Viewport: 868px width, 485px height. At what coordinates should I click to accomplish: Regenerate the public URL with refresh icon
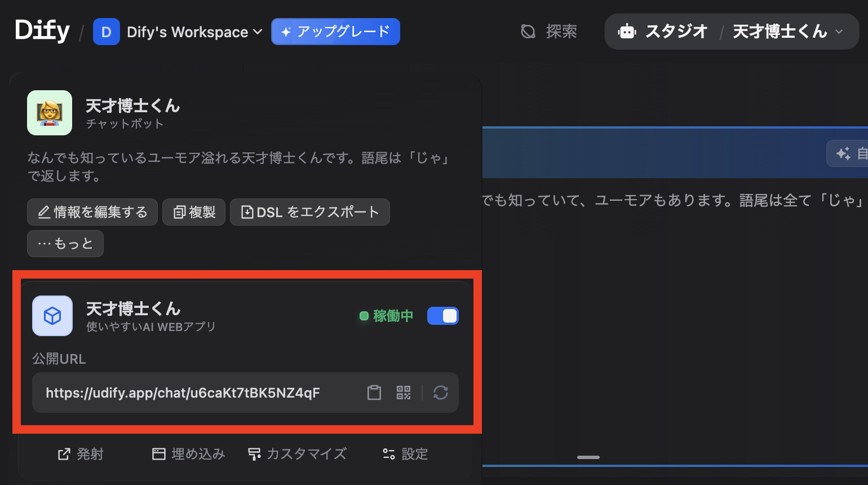click(x=441, y=393)
